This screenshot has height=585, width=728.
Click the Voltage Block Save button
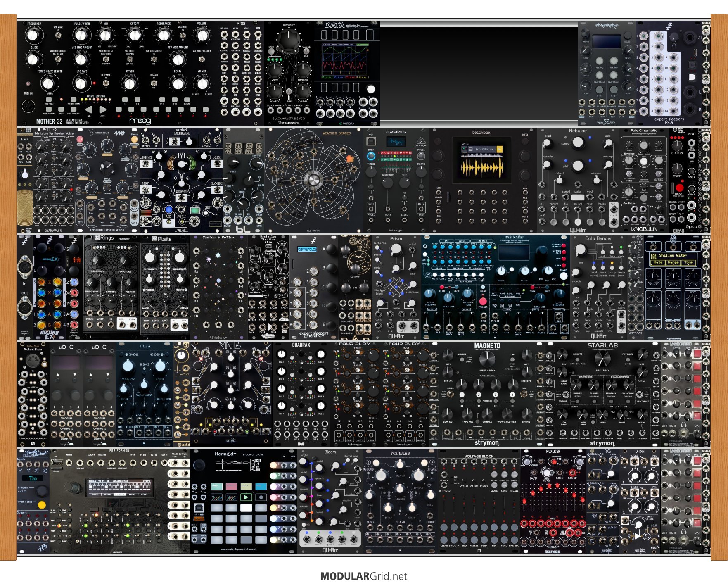point(504,485)
